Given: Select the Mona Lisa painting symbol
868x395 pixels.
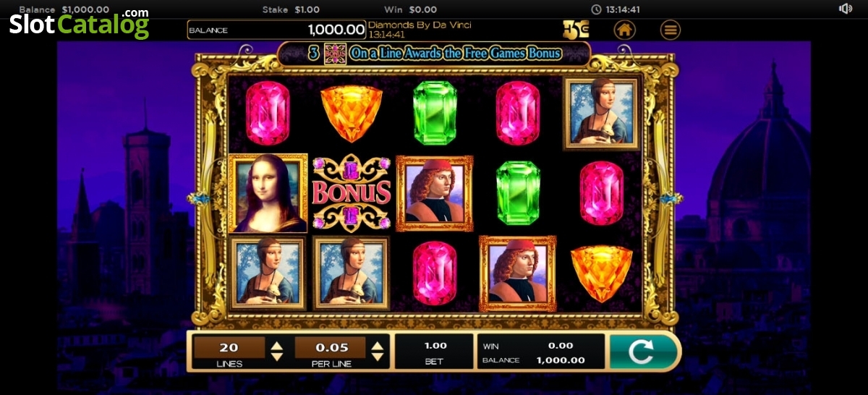Looking at the screenshot, I should pos(268,192).
